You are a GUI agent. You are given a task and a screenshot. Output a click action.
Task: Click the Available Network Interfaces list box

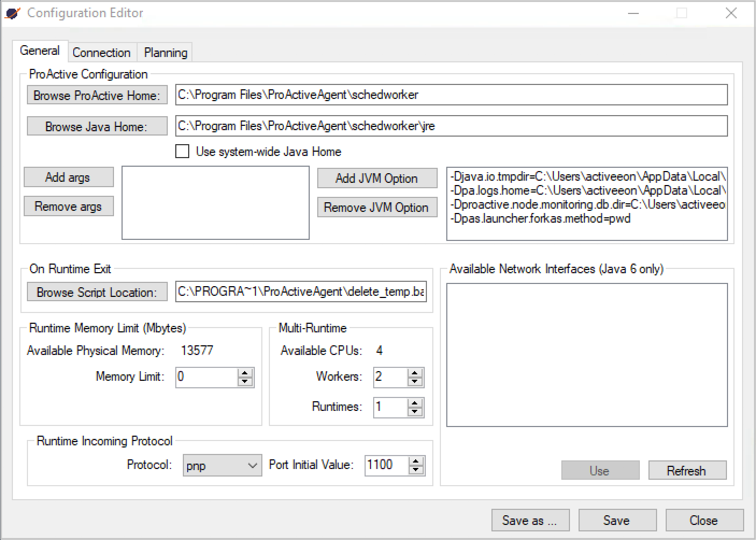(587, 355)
